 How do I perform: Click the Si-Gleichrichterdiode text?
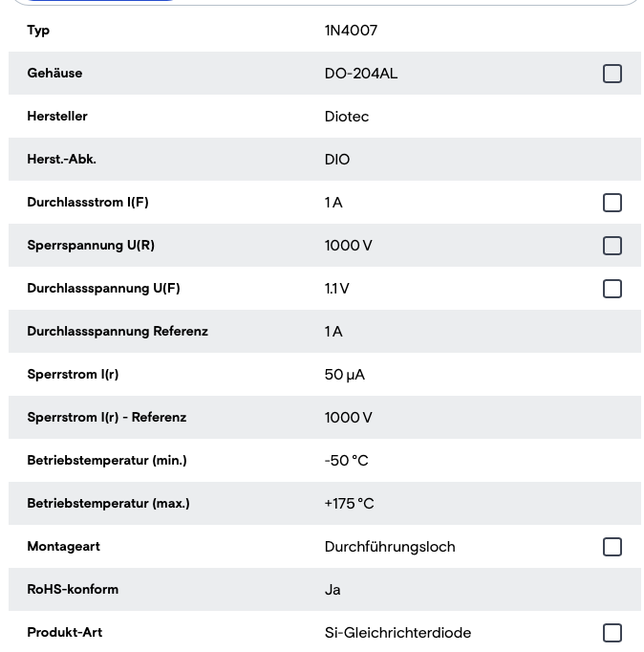(397, 633)
